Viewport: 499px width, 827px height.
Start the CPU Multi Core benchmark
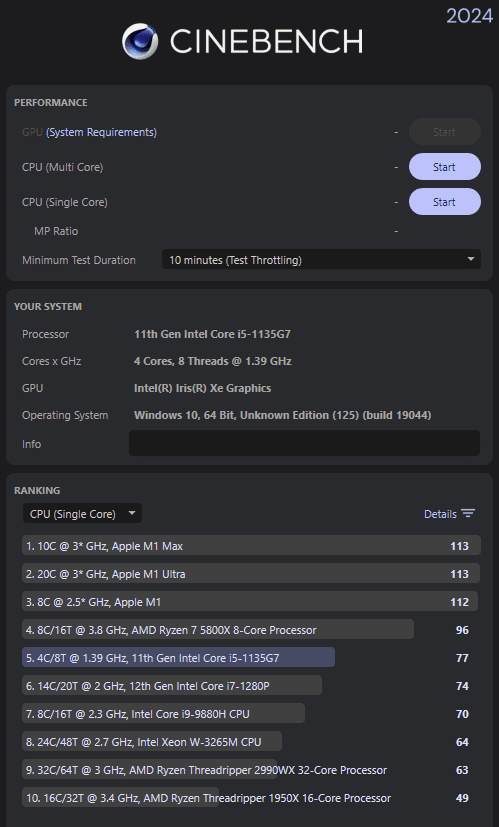pyautogui.click(x=445, y=167)
